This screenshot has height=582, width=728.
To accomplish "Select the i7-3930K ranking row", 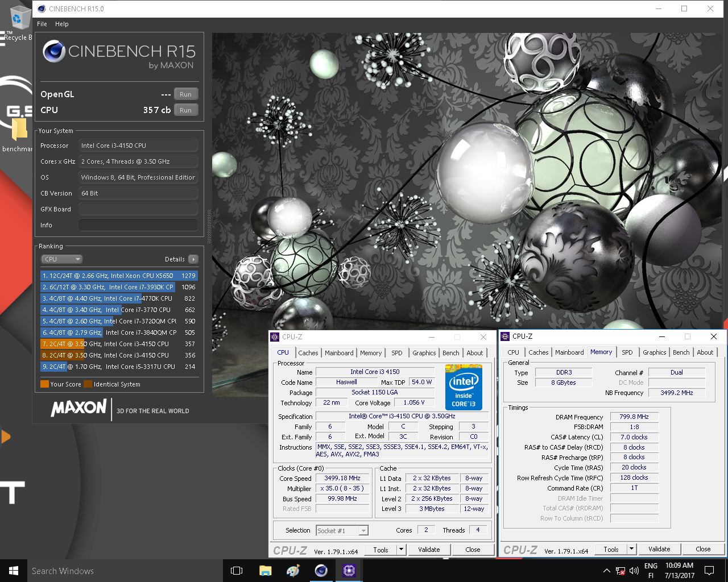I will pyautogui.click(x=119, y=287).
